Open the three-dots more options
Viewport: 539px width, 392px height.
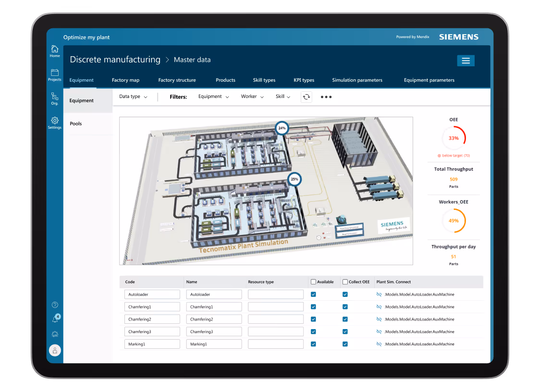(326, 97)
